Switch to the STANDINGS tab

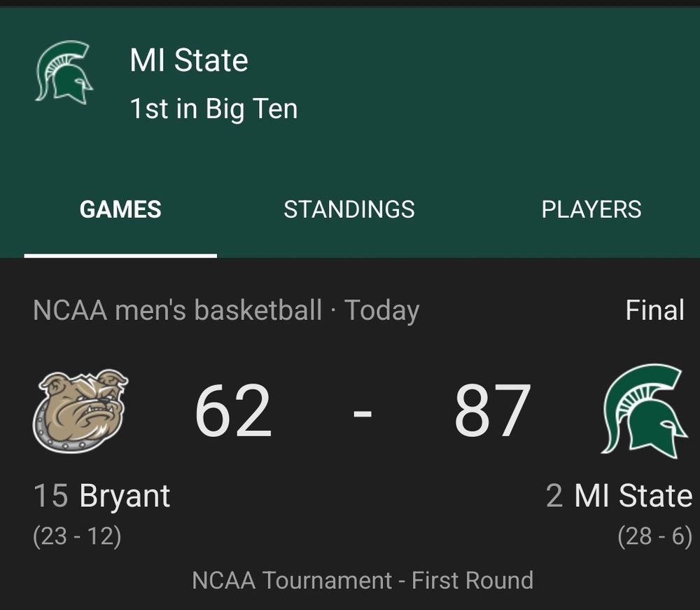pyautogui.click(x=349, y=209)
